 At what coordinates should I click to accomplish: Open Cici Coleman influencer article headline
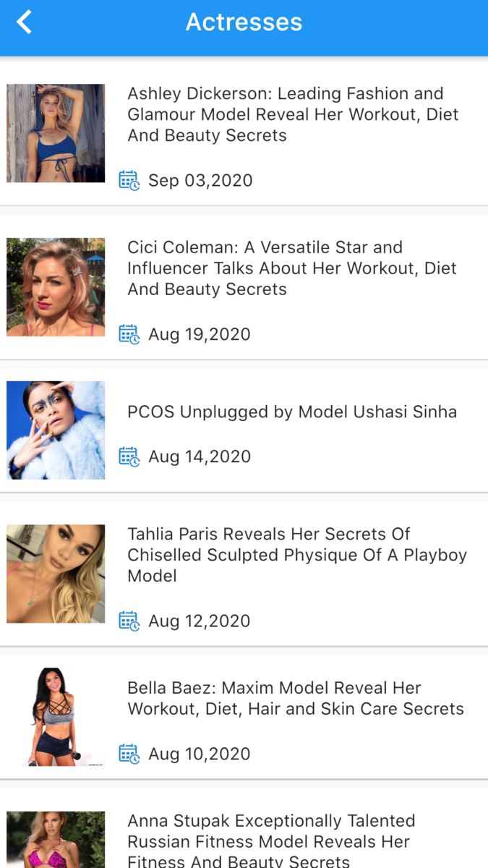tap(291, 268)
